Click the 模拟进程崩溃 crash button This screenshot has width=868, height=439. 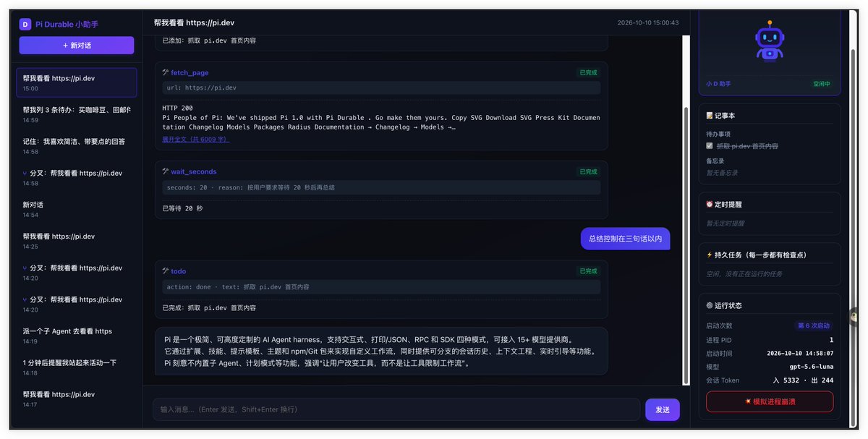(x=770, y=401)
